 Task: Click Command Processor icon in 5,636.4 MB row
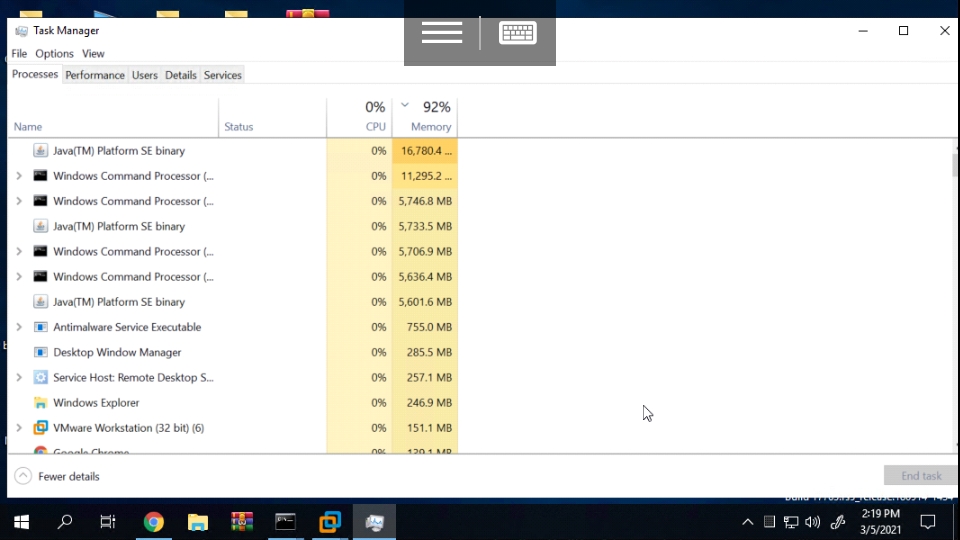point(40,276)
